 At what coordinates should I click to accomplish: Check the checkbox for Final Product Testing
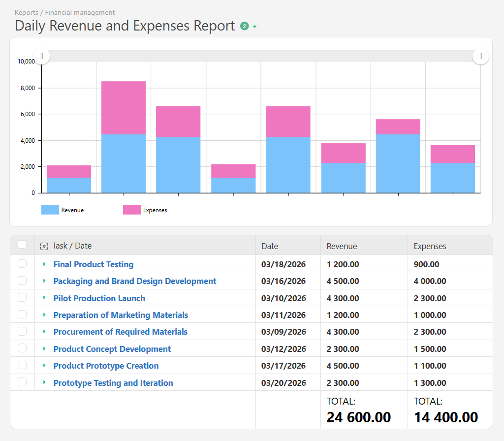(x=22, y=264)
